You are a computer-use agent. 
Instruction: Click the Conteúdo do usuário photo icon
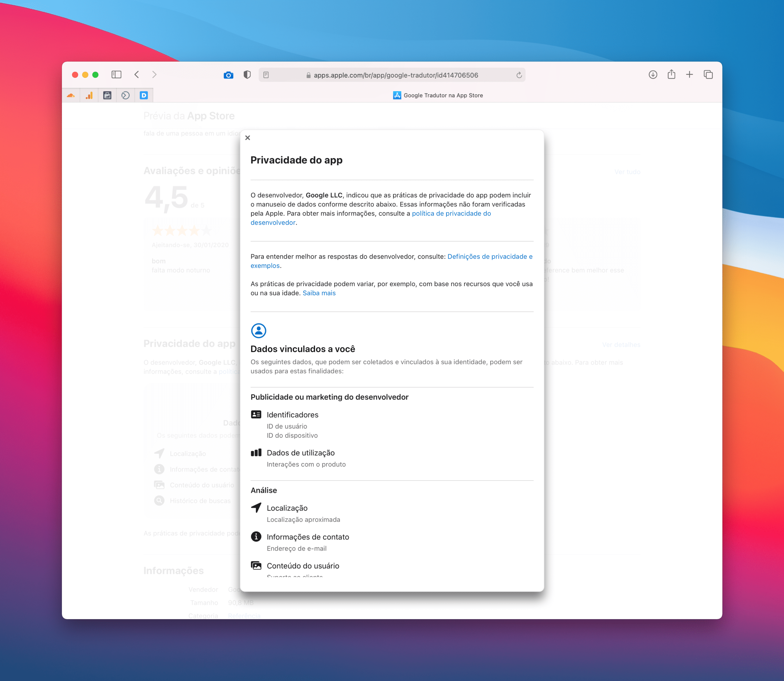pyautogui.click(x=256, y=566)
